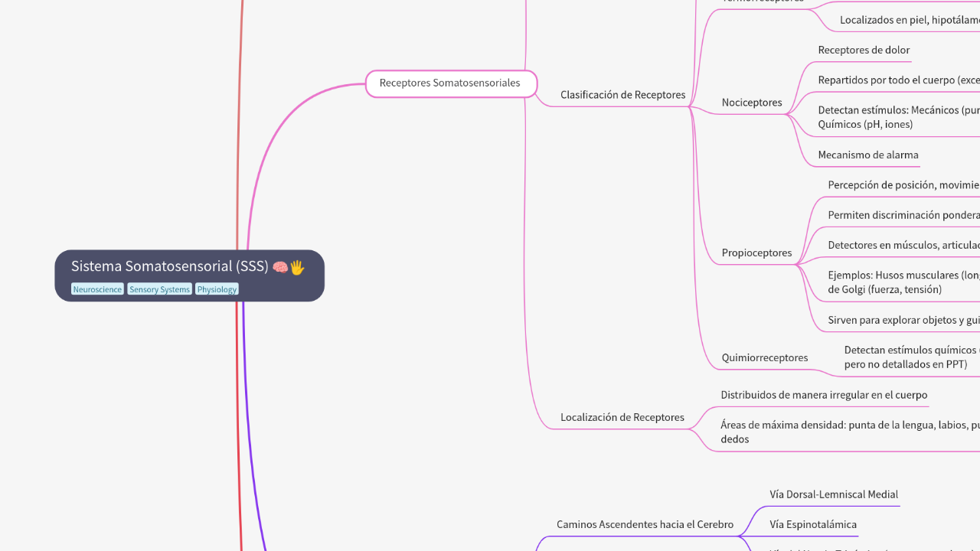Select the Sistema Somatosensorial (SSS) root node

coord(170,266)
